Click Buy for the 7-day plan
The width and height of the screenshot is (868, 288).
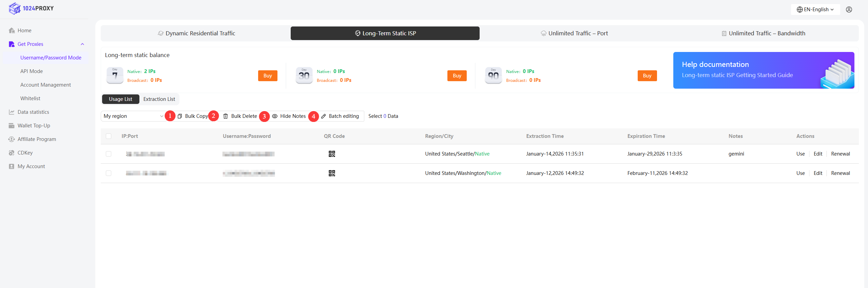[x=267, y=76]
